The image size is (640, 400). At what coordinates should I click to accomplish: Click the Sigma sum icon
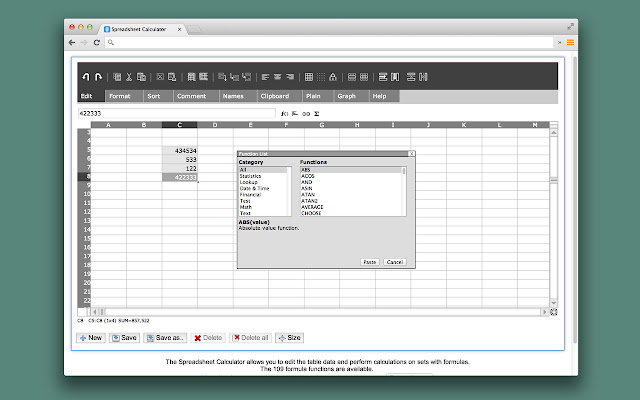coord(316,113)
